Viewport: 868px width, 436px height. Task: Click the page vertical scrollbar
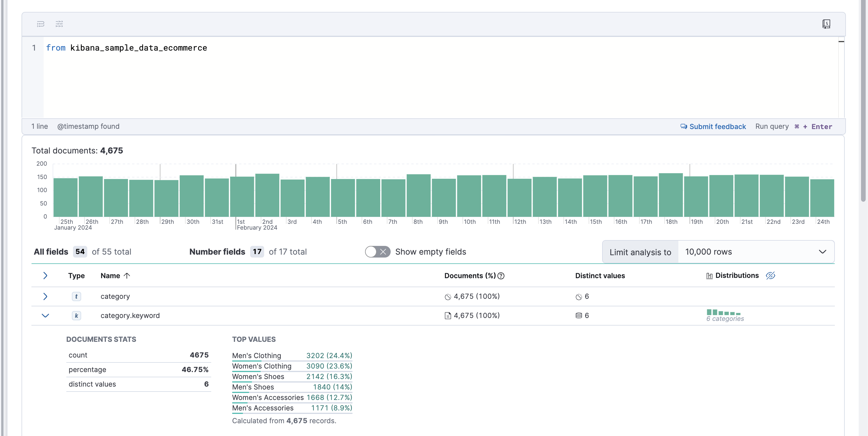(x=863, y=101)
